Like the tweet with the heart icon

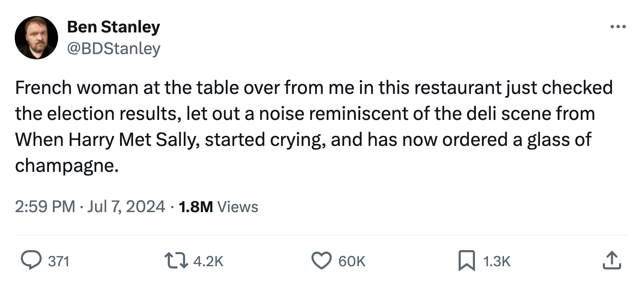(322, 261)
